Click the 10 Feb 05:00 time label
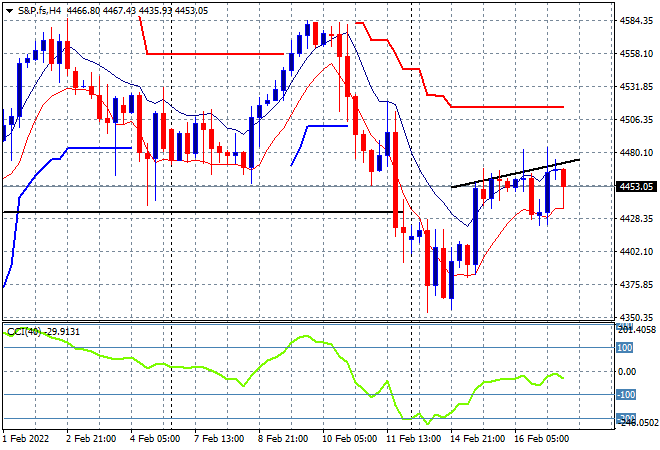 click(350, 439)
